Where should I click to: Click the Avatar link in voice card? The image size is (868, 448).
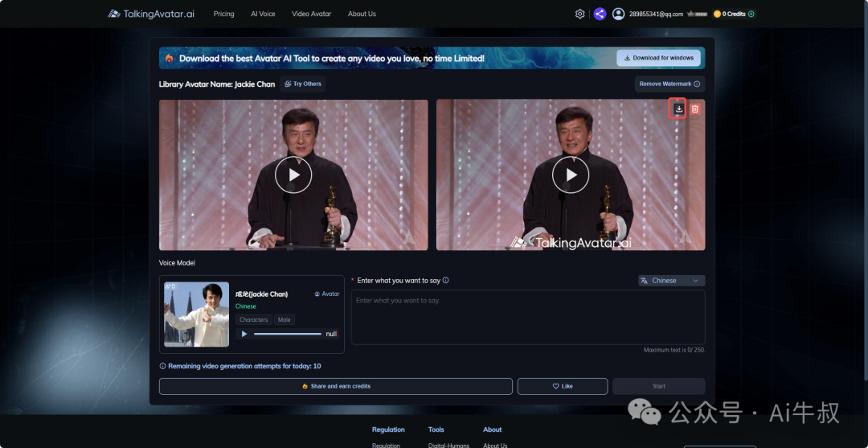pos(326,294)
